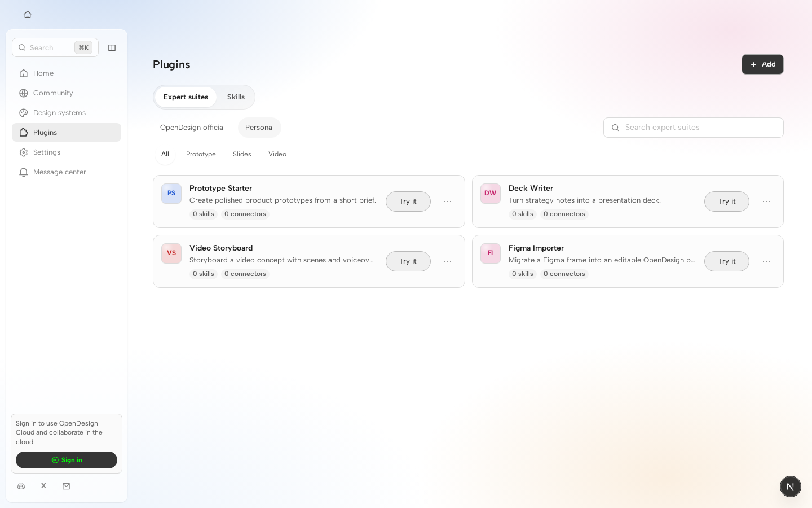The image size is (812, 508).
Task: Select Plugins in the sidebar
Action: [x=67, y=133]
